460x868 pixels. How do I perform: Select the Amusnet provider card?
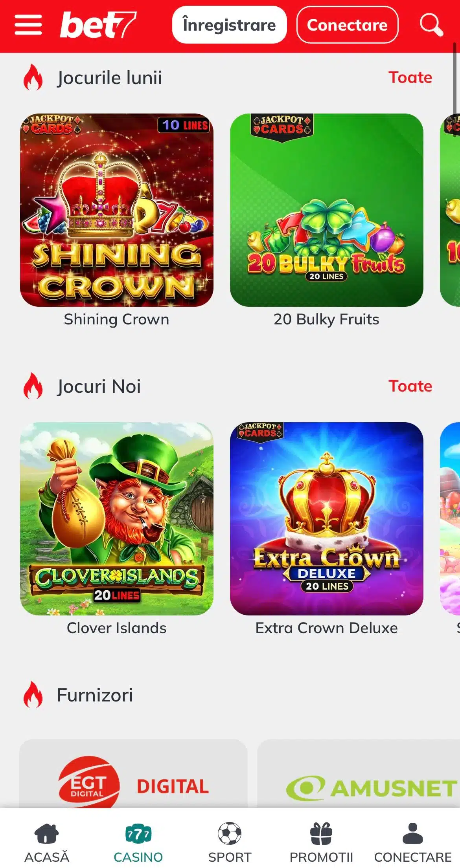click(x=359, y=774)
